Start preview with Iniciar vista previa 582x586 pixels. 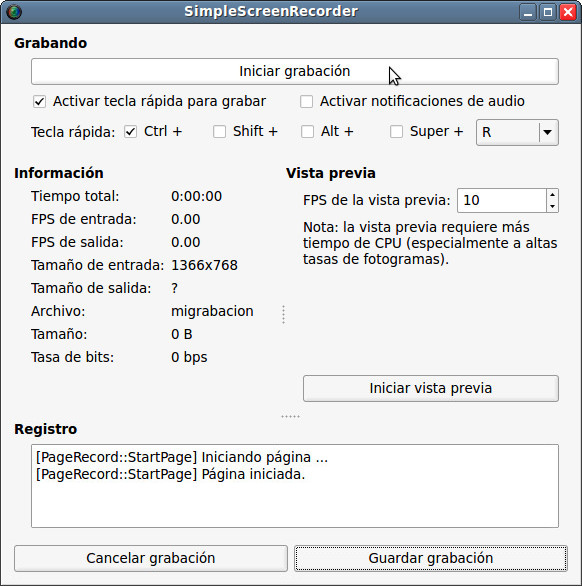click(431, 388)
